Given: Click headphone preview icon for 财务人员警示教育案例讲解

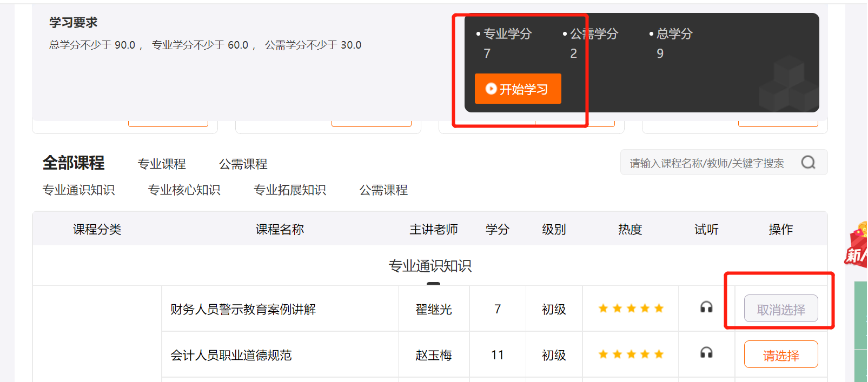Looking at the screenshot, I should [706, 307].
